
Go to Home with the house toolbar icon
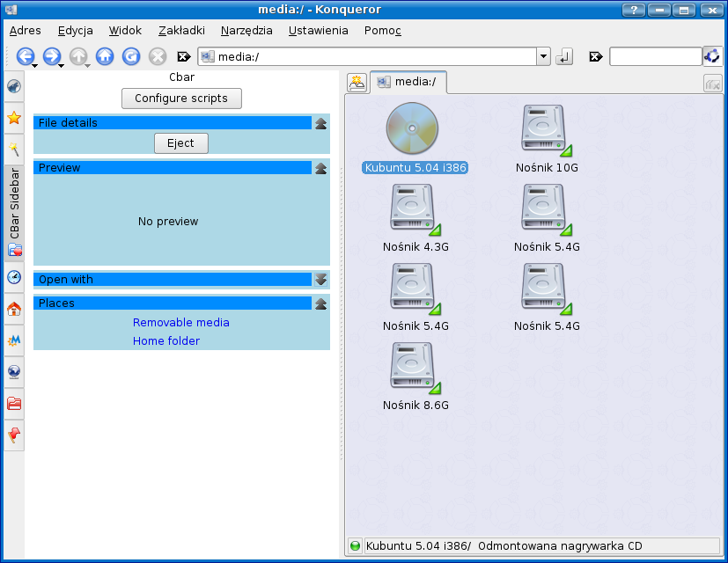click(105, 56)
